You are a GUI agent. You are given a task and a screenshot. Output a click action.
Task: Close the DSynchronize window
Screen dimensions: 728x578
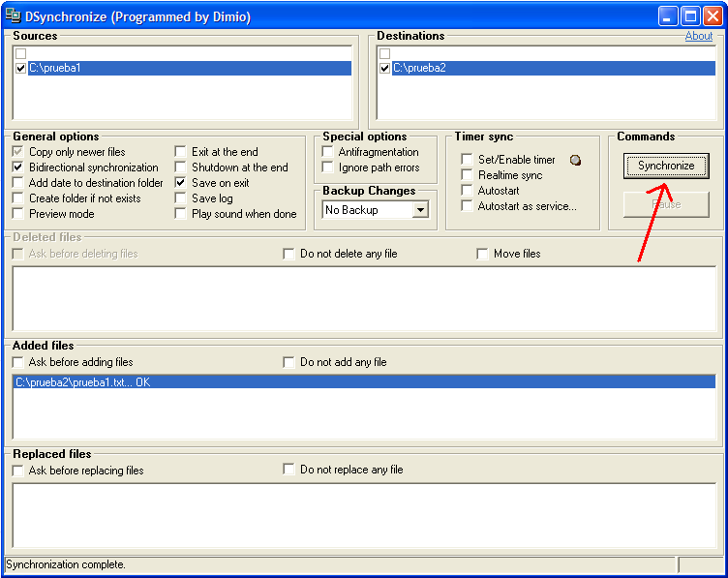(713, 16)
